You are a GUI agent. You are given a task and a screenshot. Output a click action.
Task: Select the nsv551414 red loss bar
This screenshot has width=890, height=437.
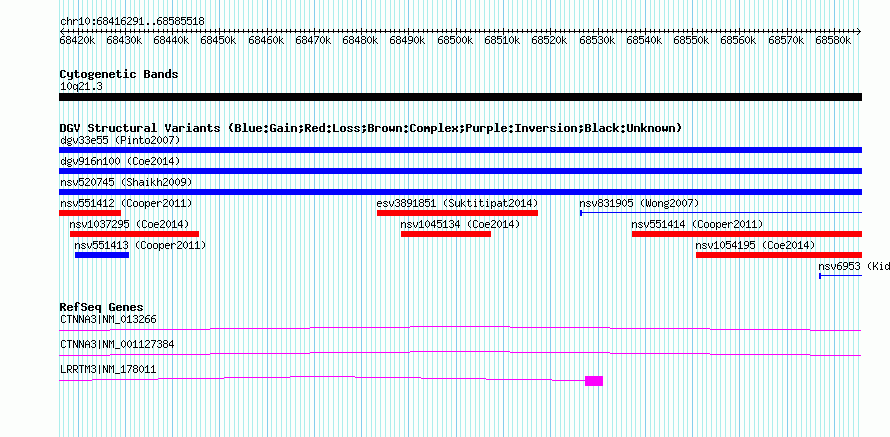tap(747, 234)
